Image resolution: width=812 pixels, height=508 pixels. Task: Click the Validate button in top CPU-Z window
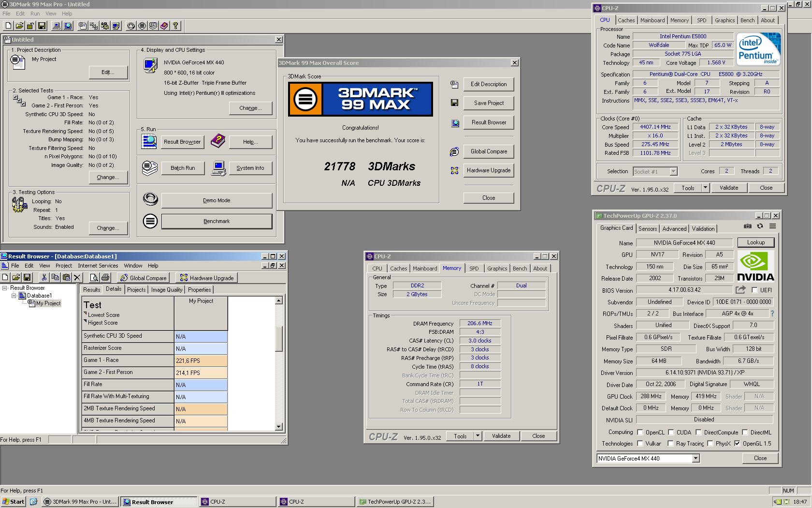pos(728,188)
